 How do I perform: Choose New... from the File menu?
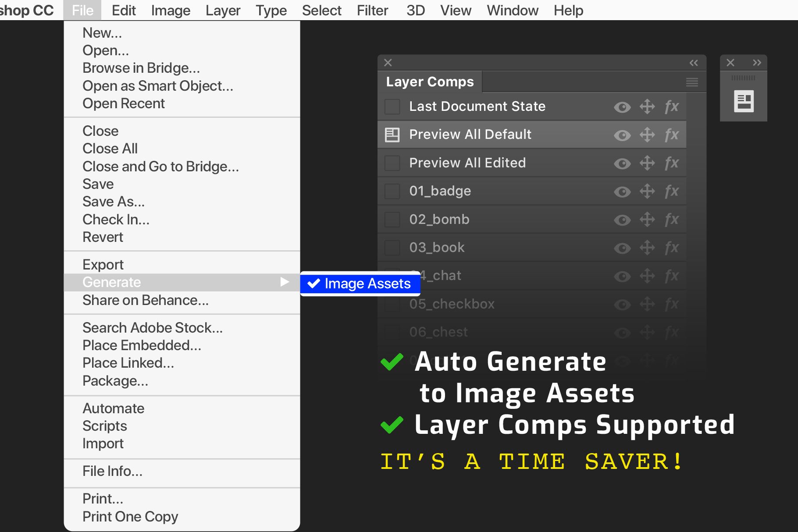(x=182, y=33)
